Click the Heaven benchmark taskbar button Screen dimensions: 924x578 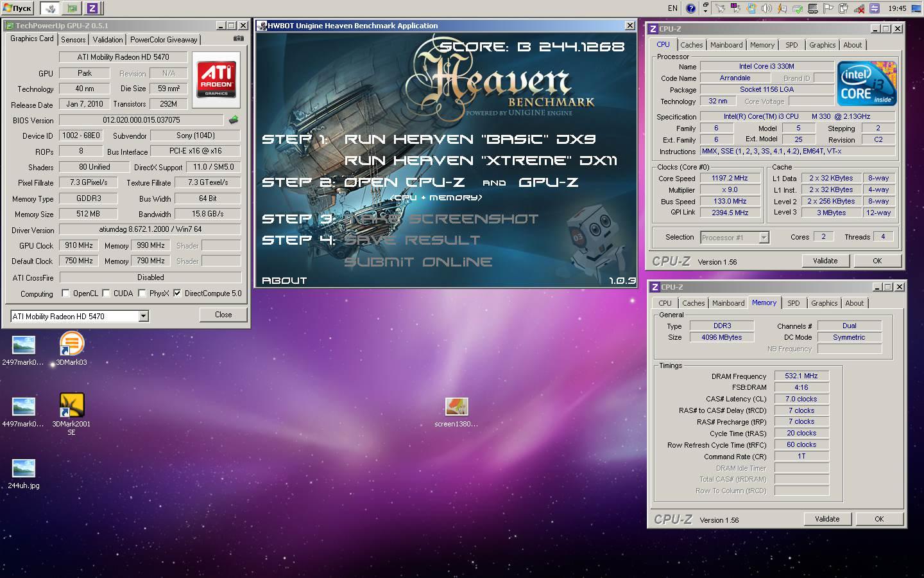50,8
